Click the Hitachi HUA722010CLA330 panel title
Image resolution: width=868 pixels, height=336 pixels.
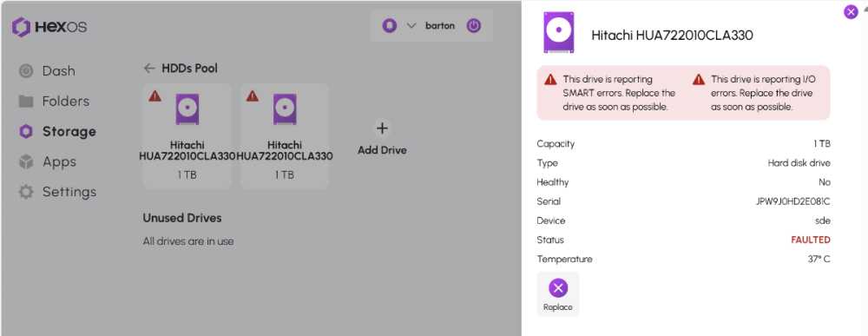click(672, 36)
